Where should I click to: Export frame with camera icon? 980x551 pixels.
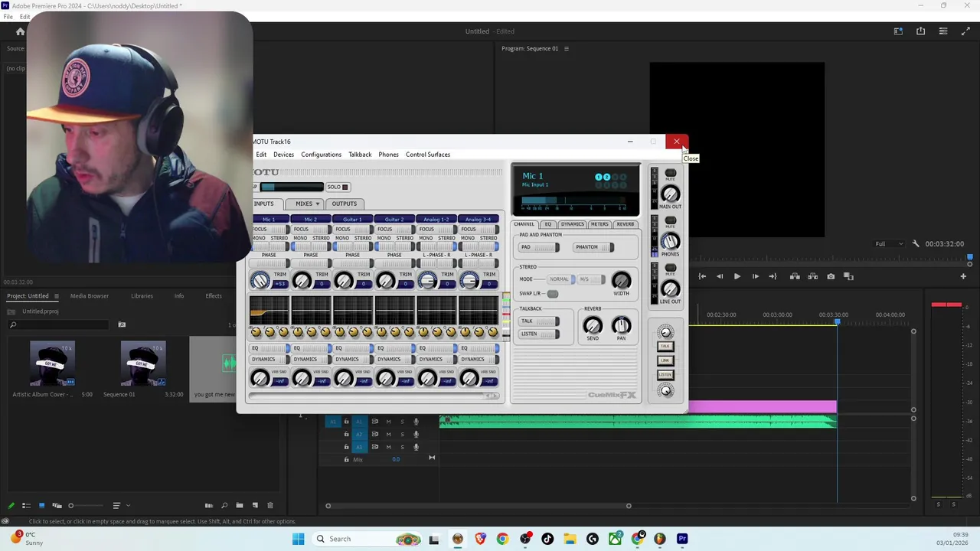click(x=831, y=276)
